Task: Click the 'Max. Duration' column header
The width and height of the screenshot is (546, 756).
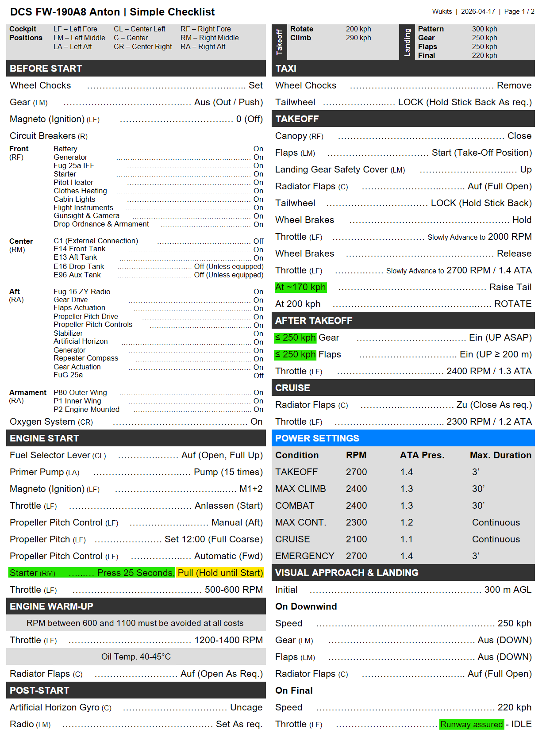Action: point(500,455)
